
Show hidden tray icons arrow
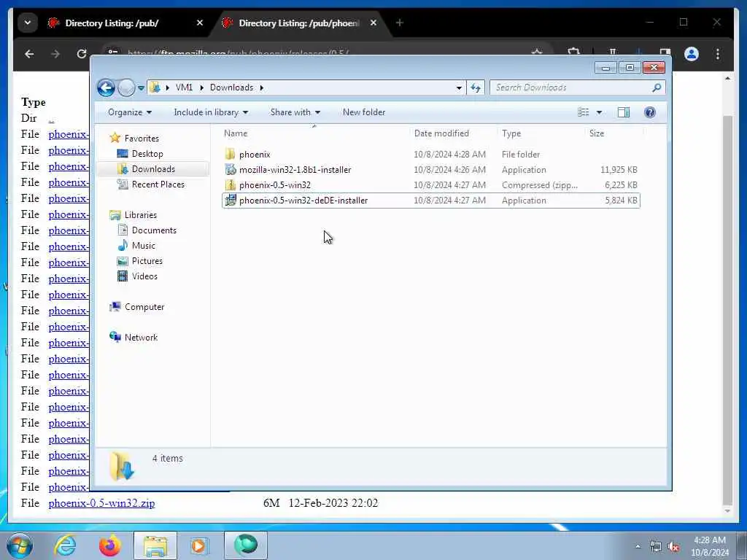point(638,546)
